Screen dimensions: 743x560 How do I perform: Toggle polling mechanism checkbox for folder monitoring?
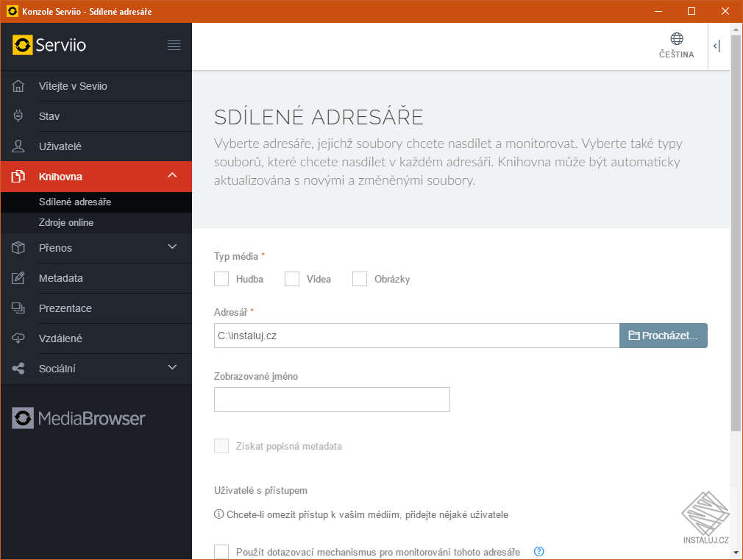(221, 552)
